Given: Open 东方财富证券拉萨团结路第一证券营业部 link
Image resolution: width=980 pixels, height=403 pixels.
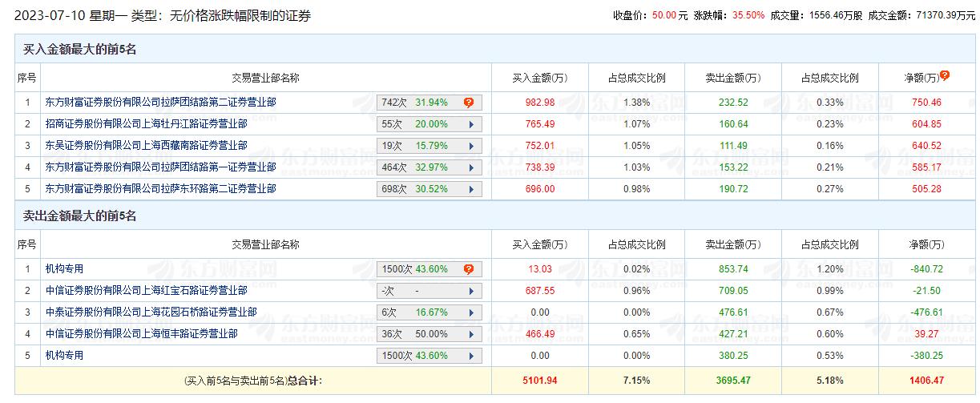Looking at the screenshot, I should click(161, 167).
